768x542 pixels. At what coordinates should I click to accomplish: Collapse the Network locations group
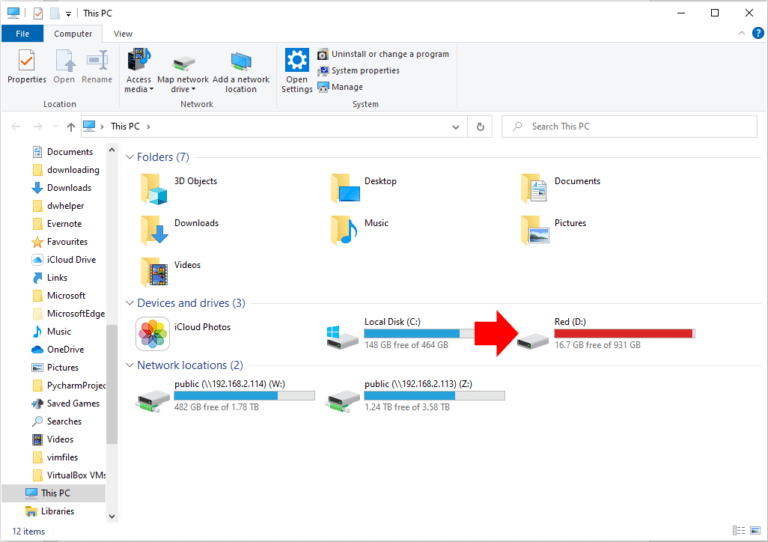pos(130,366)
